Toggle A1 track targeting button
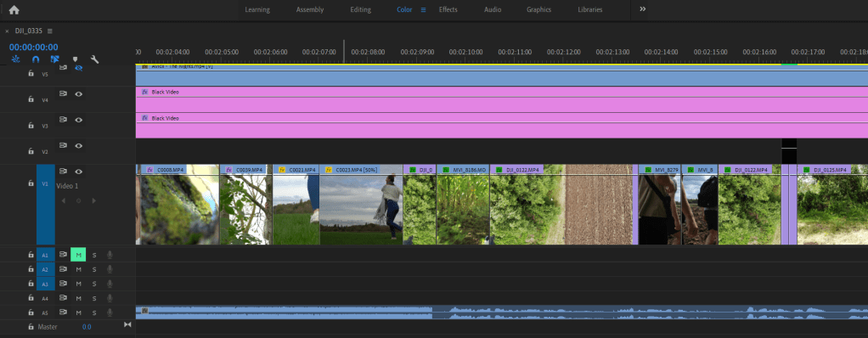Image resolution: width=868 pixels, height=338 pixels. [x=46, y=255]
